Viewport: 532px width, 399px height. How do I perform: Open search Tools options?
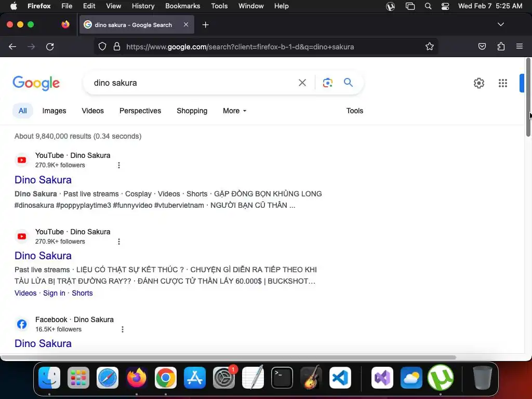354,111
